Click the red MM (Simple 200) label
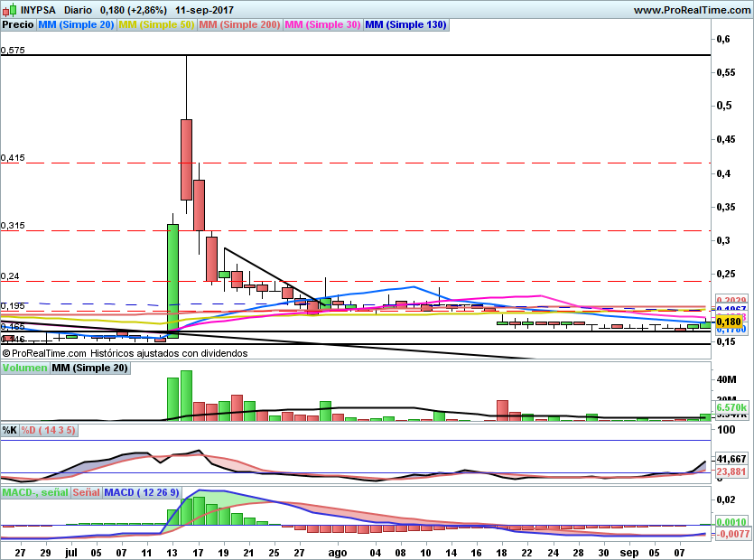The height and width of the screenshot is (560, 754). pos(239,25)
